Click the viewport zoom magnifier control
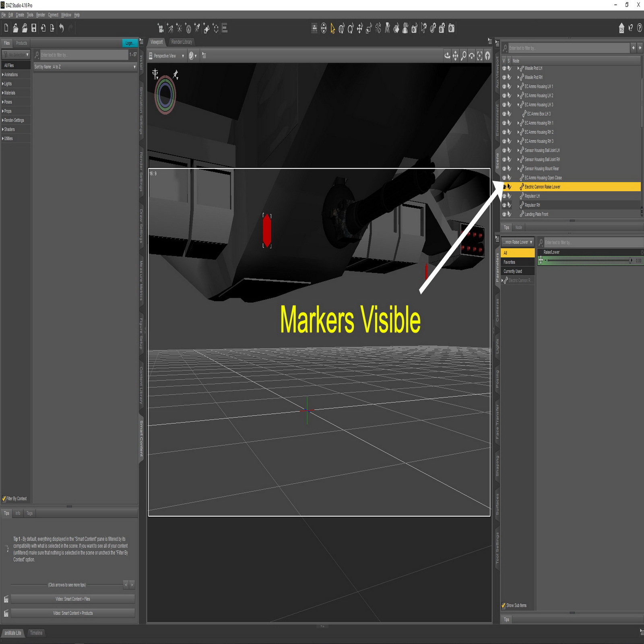 [464, 56]
